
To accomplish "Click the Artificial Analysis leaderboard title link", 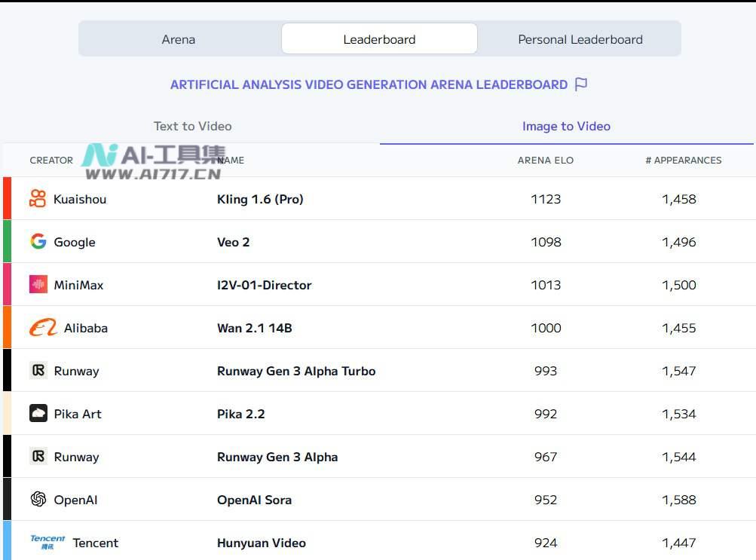I will point(369,85).
